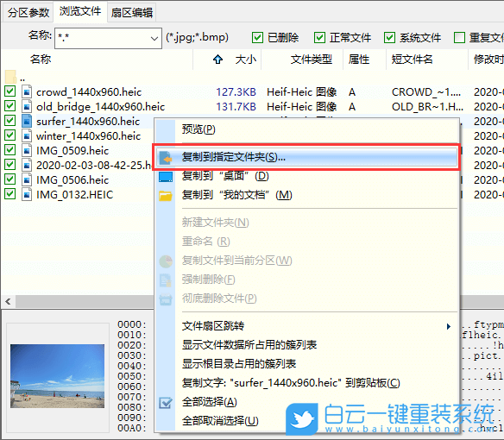Image resolution: width=504 pixels, height=440 pixels.
Task: Click file icon of surfer_1440x960.heic
Action: 27,121
